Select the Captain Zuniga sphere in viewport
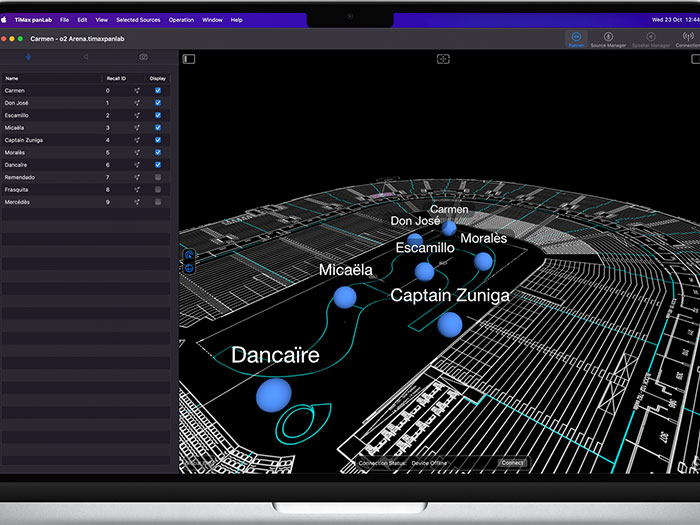This screenshot has height=525, width=700. click(450, 325)
